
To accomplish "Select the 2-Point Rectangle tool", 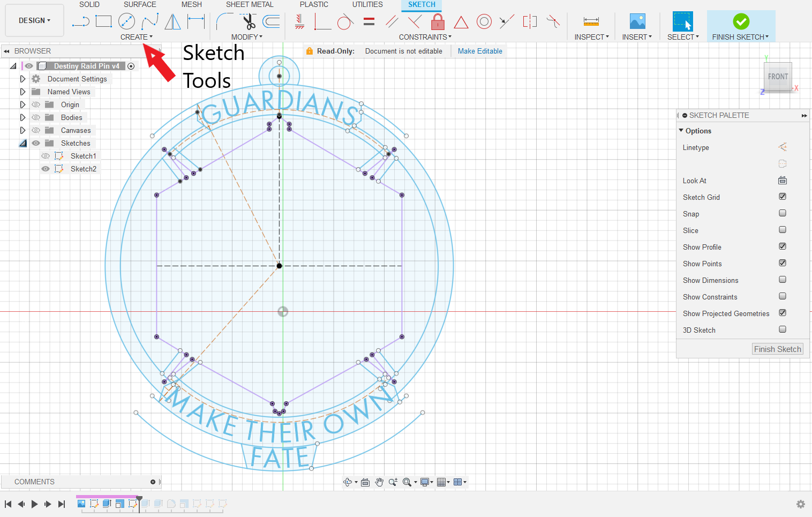I will (103, 21).
